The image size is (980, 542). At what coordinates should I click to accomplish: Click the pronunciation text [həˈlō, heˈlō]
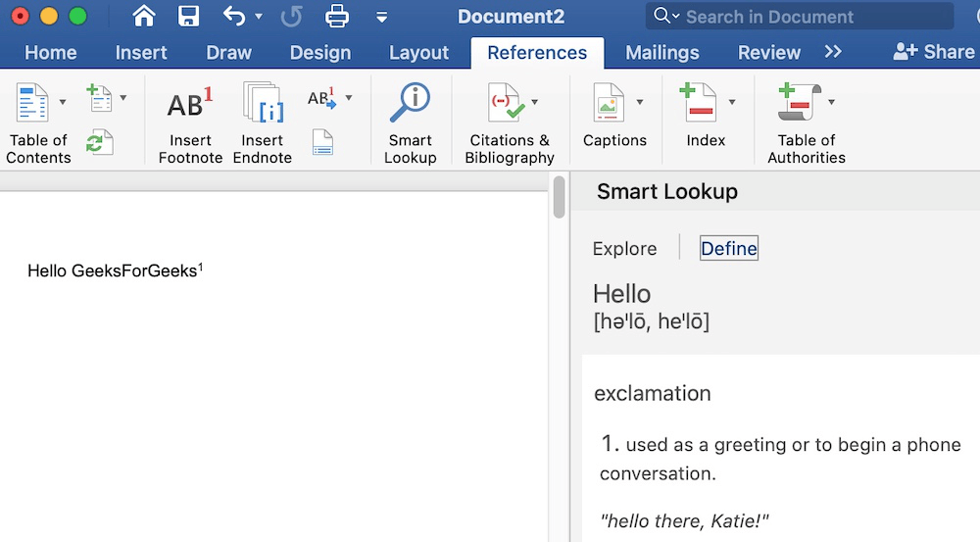click(x=652, y=321)
